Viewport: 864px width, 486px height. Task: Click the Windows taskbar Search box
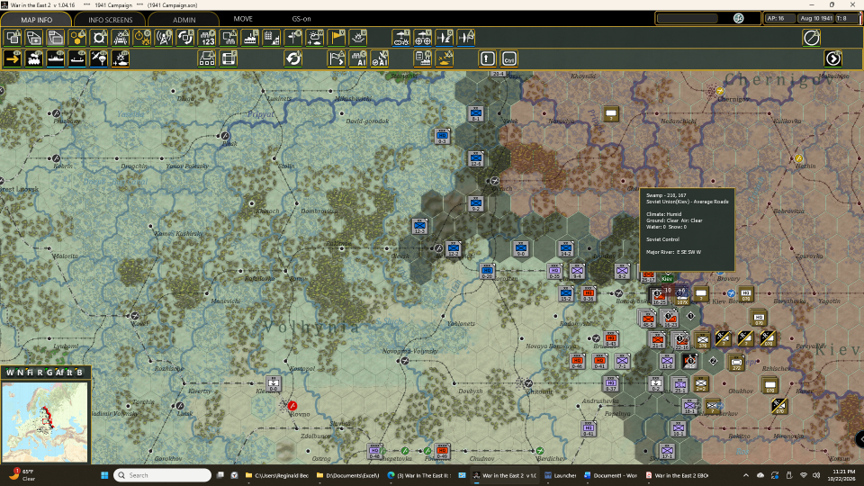(163, 475)
